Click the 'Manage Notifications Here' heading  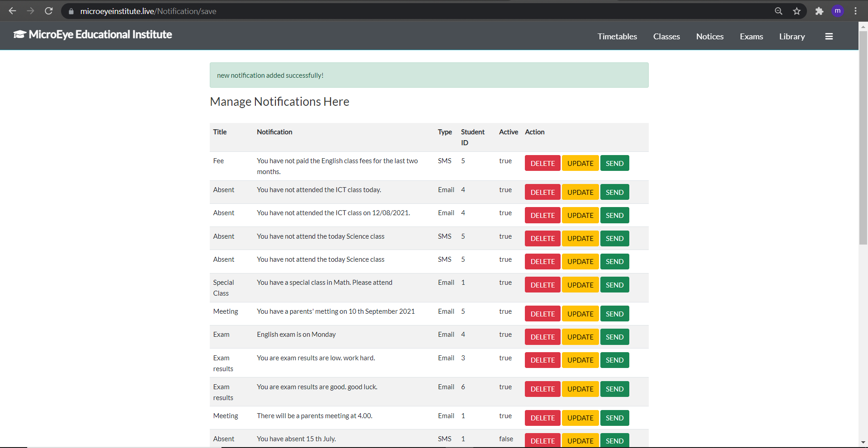click(279, 102)
